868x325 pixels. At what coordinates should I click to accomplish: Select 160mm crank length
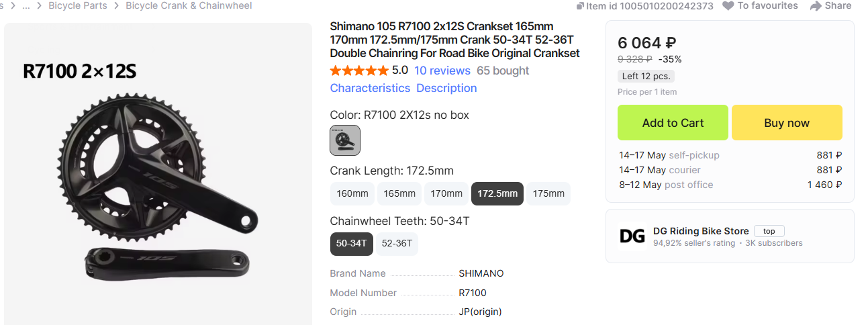pyautogui.click(x=352, y=193)
